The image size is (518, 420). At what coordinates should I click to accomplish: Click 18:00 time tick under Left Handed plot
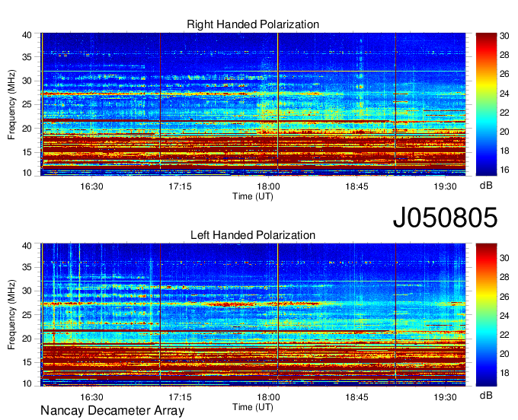268,397
